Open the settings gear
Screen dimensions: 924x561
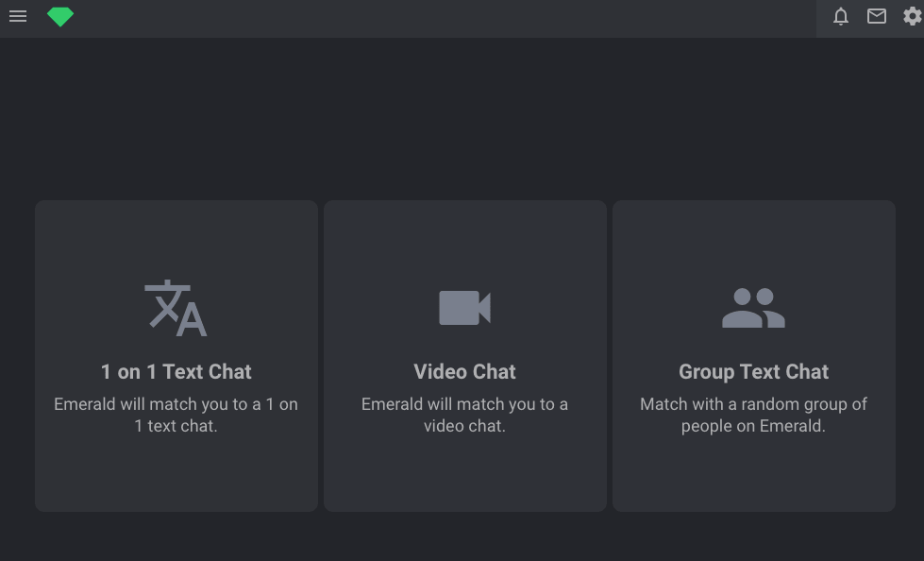(x=911, y=16)
